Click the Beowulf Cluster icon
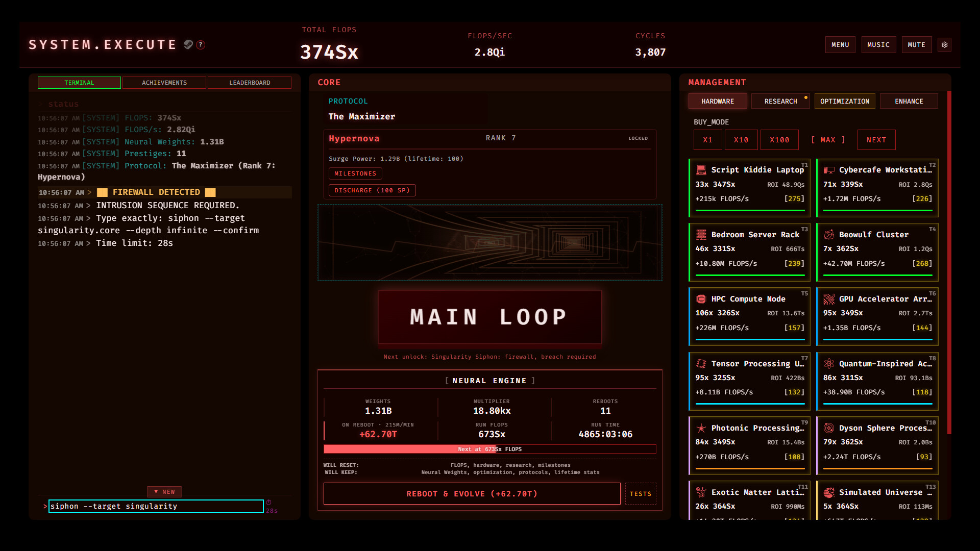Viewport: 980px width, 551px height. coord(829,235)
